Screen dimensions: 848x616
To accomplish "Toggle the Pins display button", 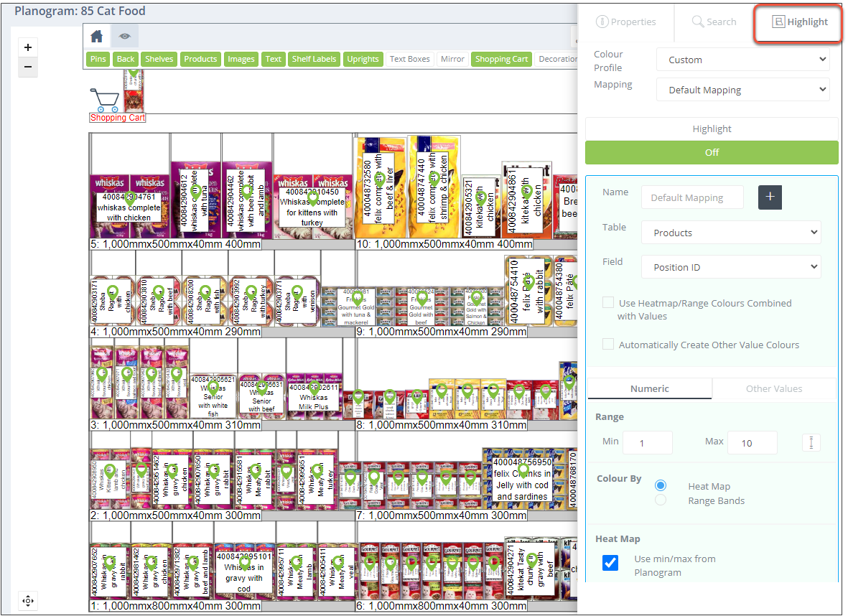I will point(98,59).
